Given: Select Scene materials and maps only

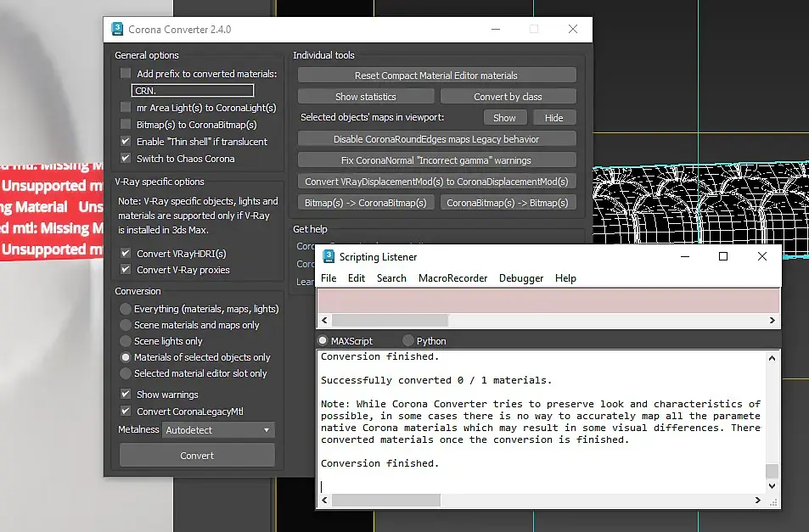Looking at the screenshot, I should pos(126,325).
